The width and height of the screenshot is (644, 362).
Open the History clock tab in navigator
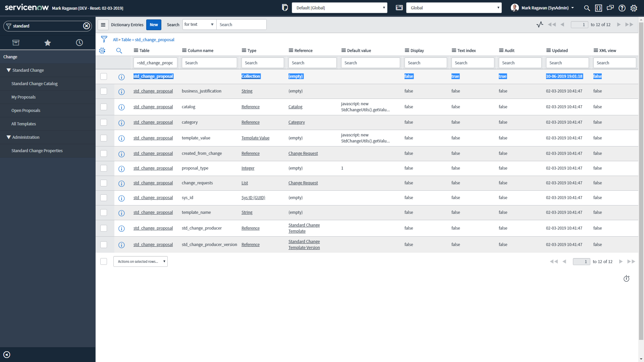point(79,43)
